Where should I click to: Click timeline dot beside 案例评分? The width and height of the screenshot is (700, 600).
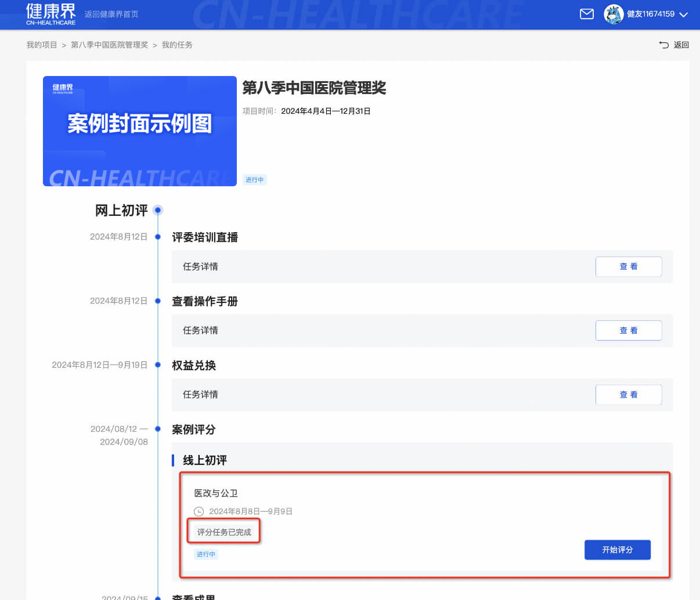158,429
